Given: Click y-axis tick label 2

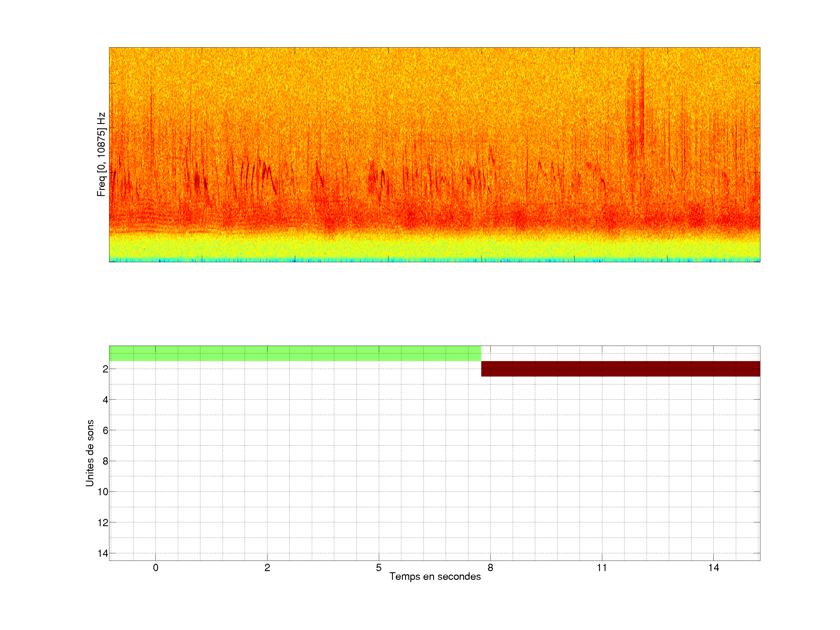Looking at the screenshot, I should [x=105, y=369].
